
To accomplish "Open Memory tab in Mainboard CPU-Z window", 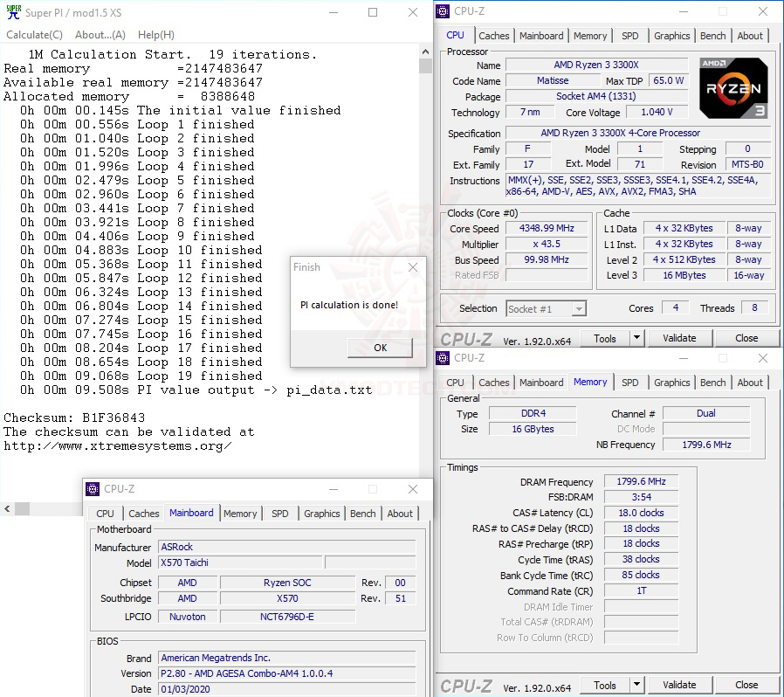I will [240, 514].
